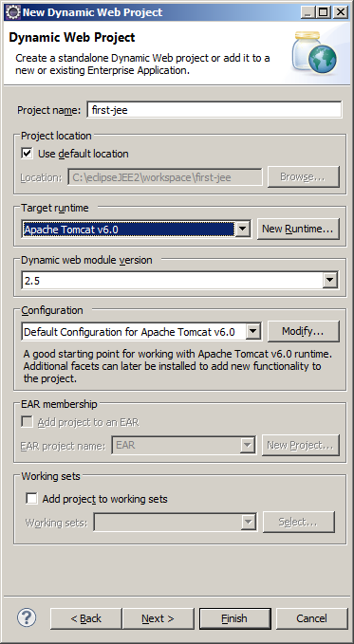
Task: Open the Configuration combo box arrow
Action: point(253,331)
